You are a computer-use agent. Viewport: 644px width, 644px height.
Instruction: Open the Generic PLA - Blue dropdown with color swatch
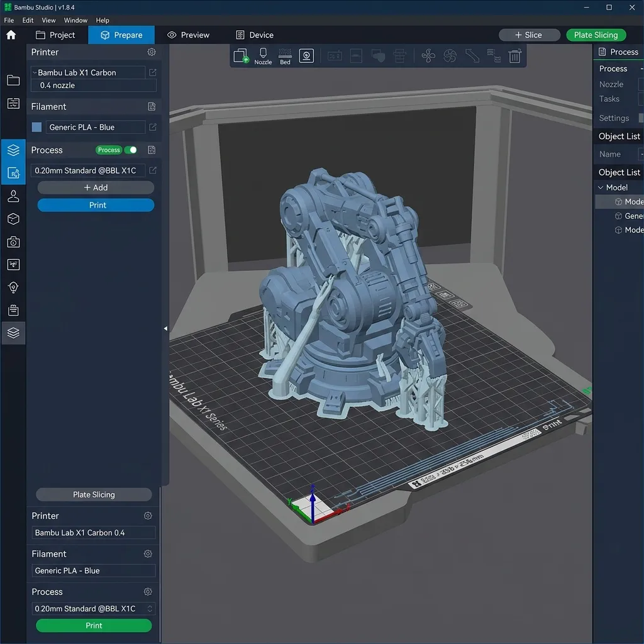[96, 127]
